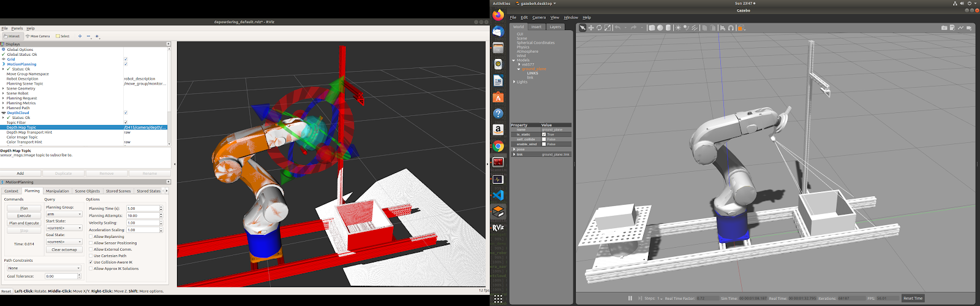Disable Use Collision-Aware IK option

coord(91,262)
